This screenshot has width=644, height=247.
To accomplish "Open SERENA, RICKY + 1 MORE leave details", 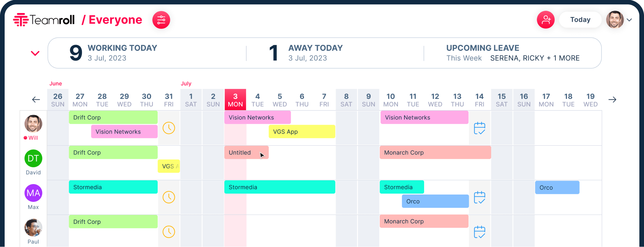I will pos(535,58).
